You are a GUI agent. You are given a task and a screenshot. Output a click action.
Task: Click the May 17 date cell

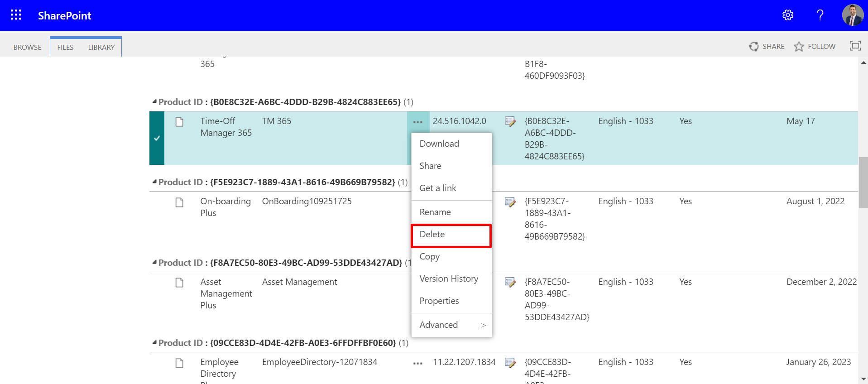[x=801, y=121]
